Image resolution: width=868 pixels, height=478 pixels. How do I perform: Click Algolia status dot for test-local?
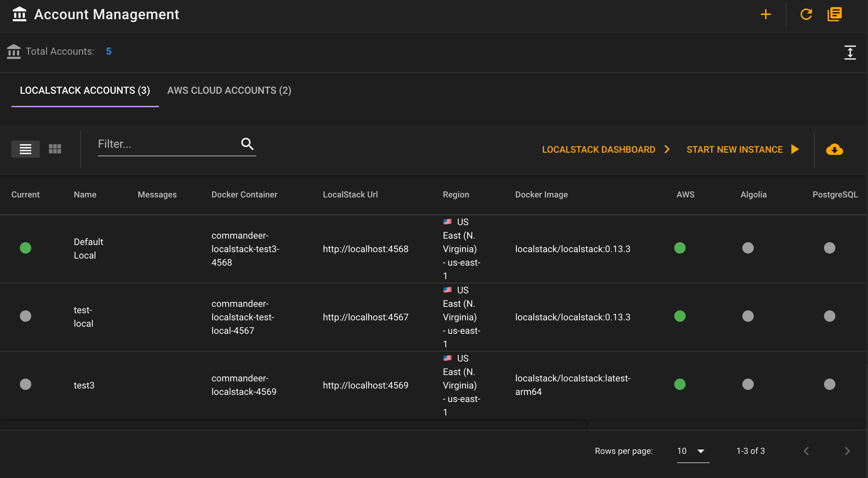point(748,316)
